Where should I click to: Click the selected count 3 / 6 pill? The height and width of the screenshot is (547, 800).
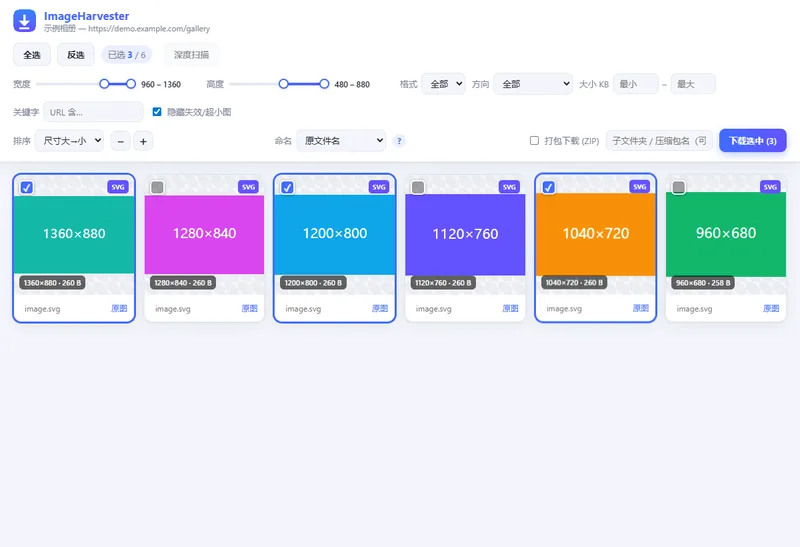(x=127, y=55)
